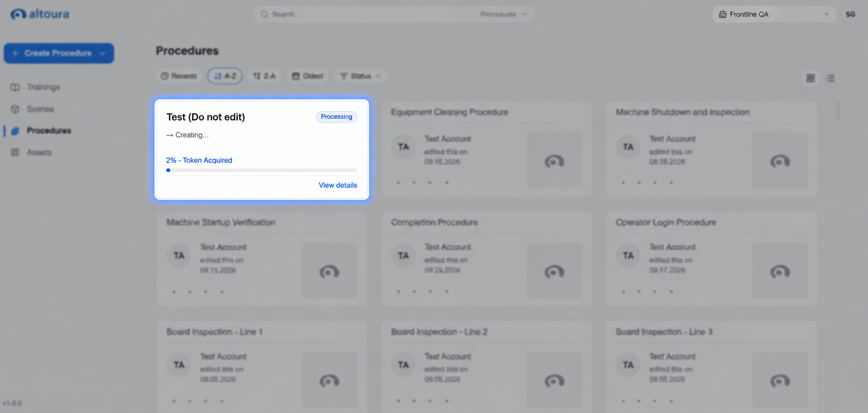Sort procedures by Oldest

[308, 76]
